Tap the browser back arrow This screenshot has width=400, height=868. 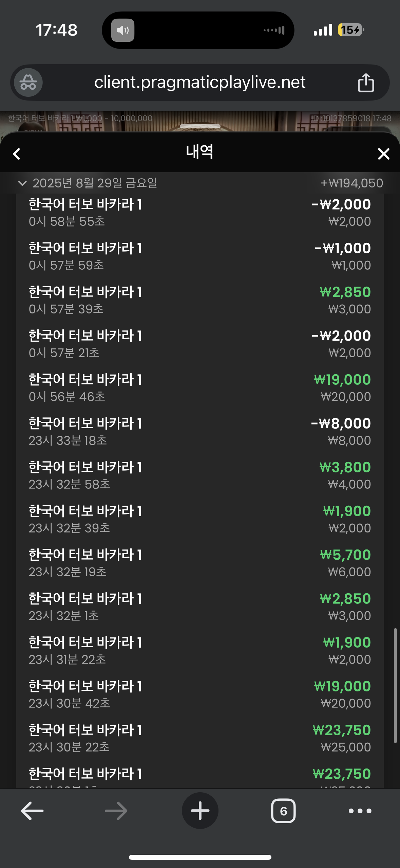click(32, 811)
